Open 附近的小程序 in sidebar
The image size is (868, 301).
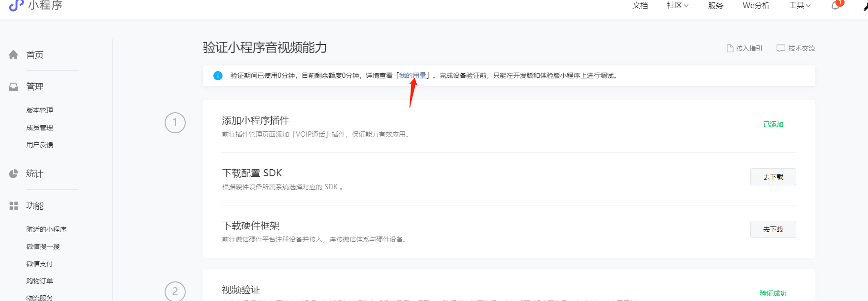coord(46,229)
